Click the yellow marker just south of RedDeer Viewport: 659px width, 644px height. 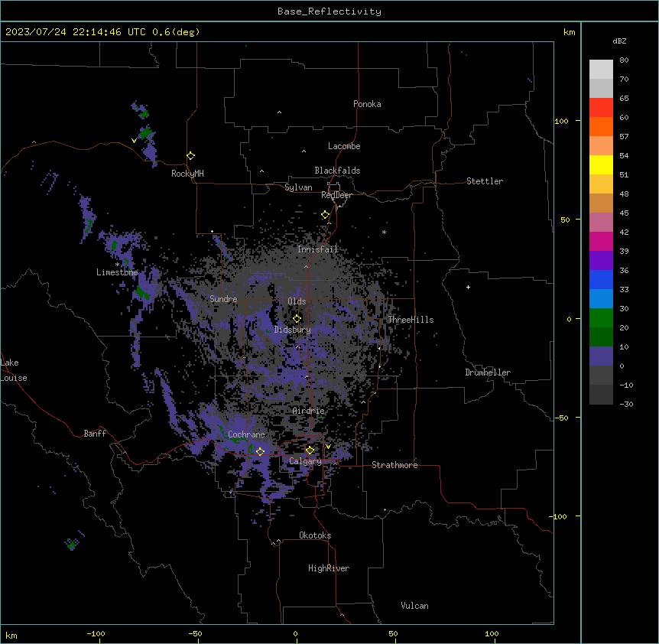326,215
